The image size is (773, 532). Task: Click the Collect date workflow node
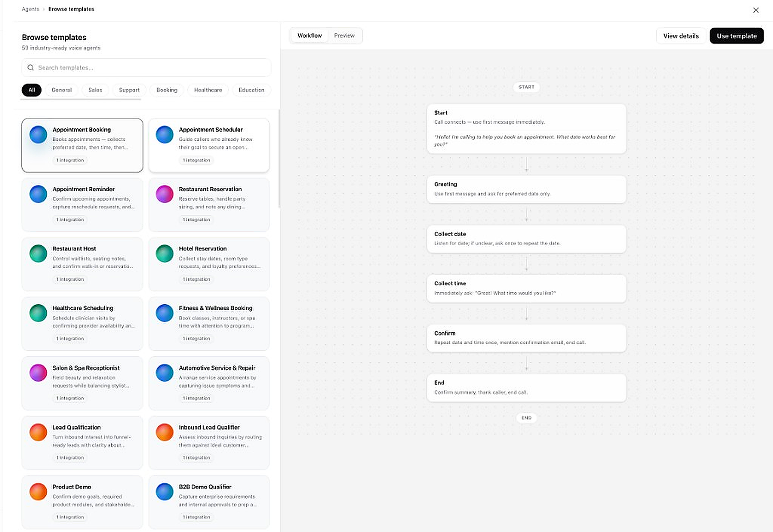pos(527,239)
